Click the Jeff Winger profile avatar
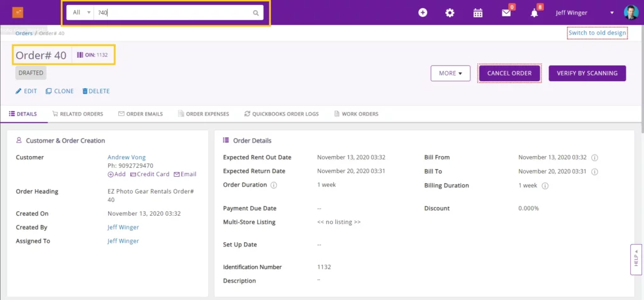This screenshot has width=644, height=300. 630,13
